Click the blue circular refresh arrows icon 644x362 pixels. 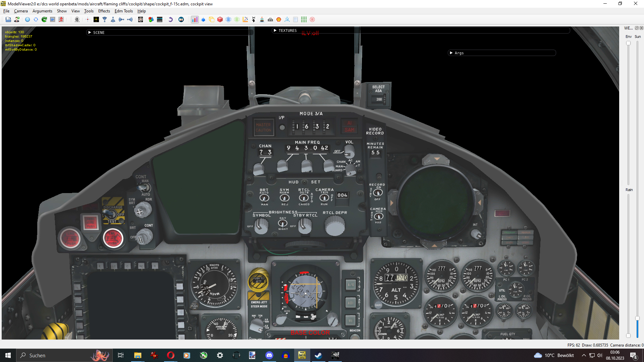click(36, 19)
